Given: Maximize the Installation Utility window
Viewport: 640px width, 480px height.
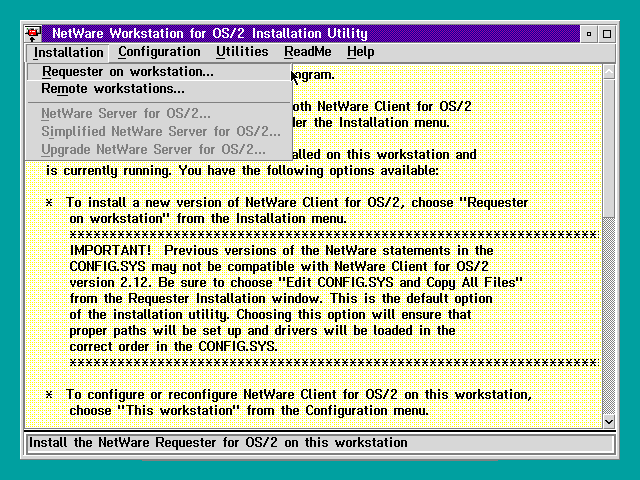Looking at the screenshot, I should 607,34.
